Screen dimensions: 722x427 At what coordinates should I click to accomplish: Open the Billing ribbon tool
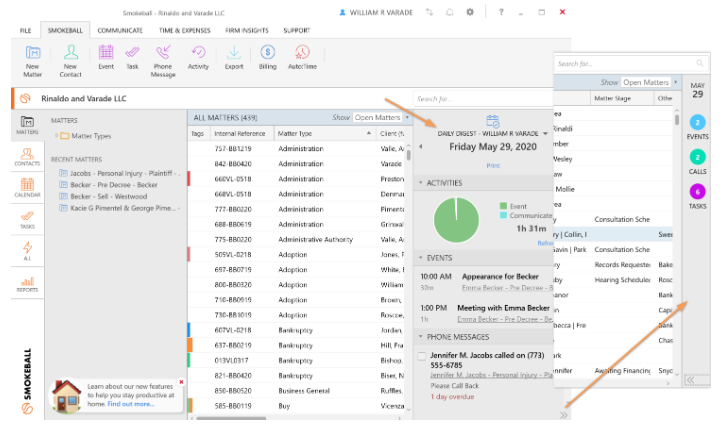pyautogui.click(x=268, y=58)
